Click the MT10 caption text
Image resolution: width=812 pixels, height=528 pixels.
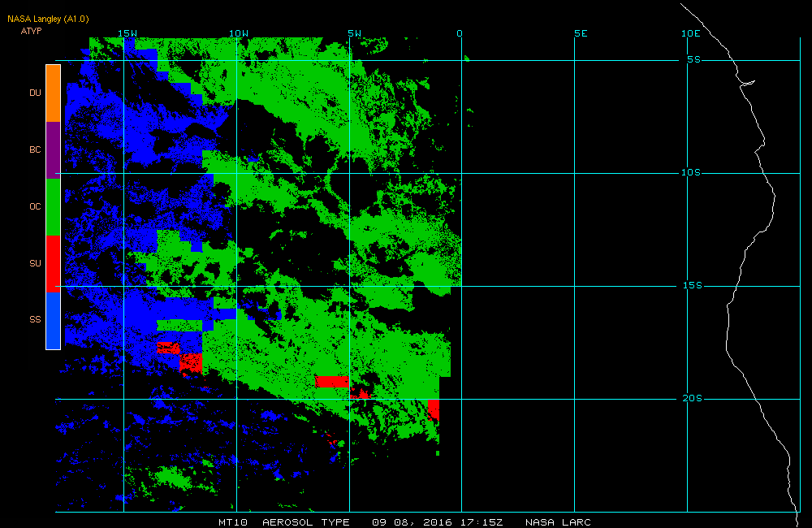[233, 522]
